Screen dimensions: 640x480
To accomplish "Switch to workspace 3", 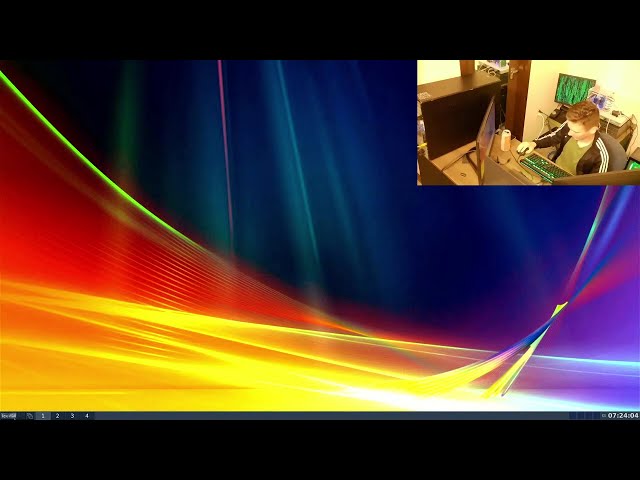I will (x=72, y=416).
